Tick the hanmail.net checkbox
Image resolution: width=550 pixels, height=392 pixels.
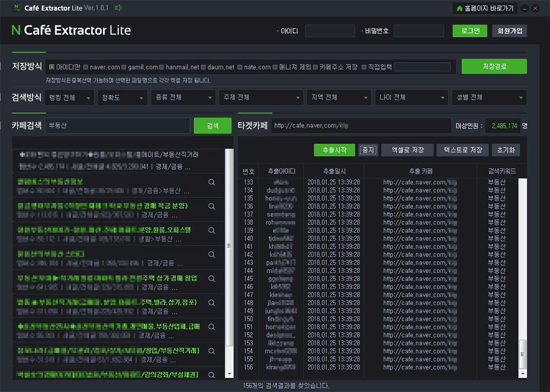pos(162,67)
